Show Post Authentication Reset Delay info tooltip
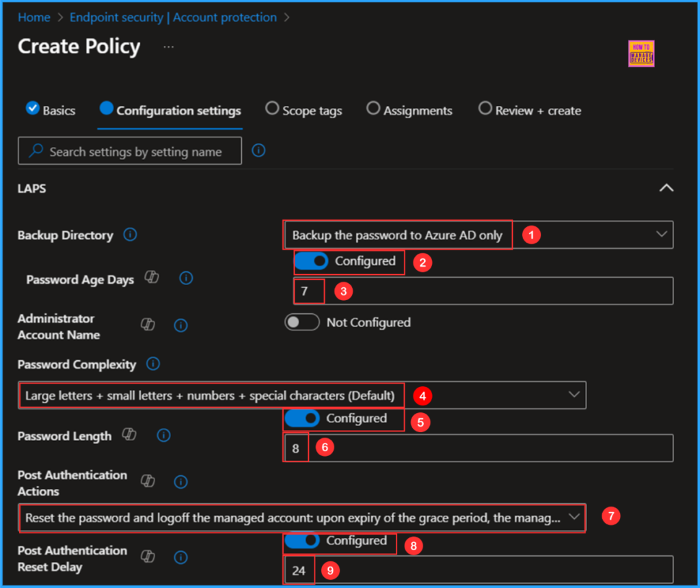This screenshot has height=588, width=700. [180, 558]
